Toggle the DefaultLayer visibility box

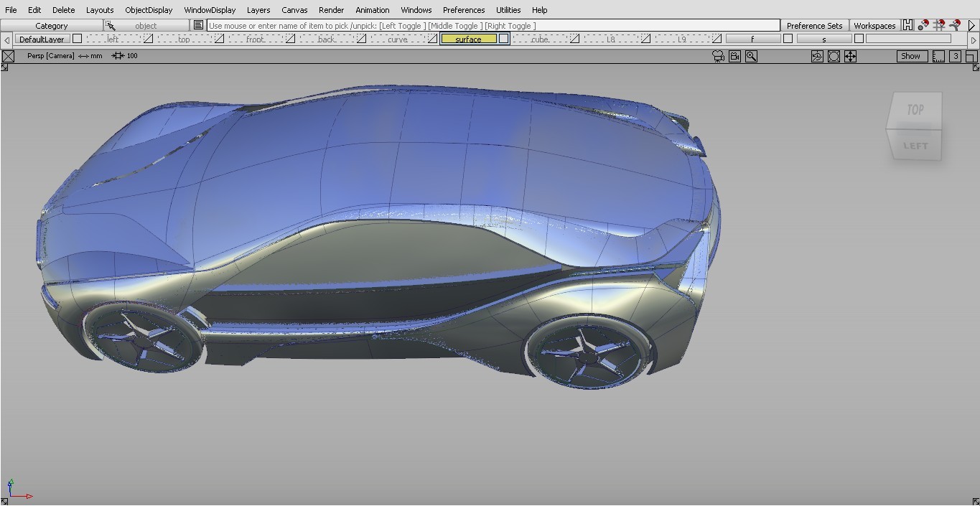77,39
